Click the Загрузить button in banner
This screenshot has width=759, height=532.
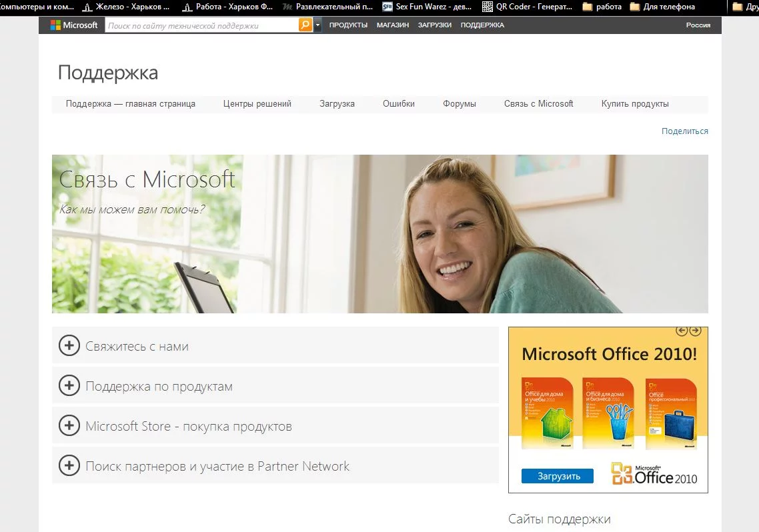[x=558, y=476]
